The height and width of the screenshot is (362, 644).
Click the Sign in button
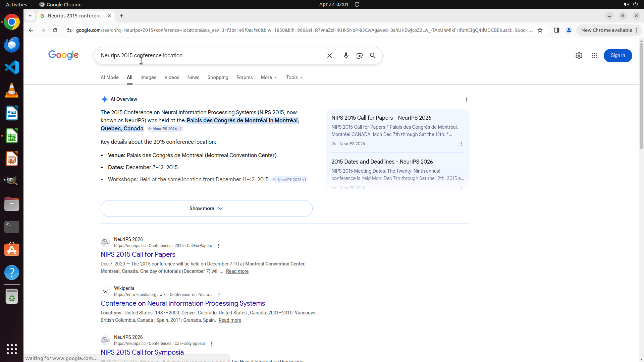618,56
